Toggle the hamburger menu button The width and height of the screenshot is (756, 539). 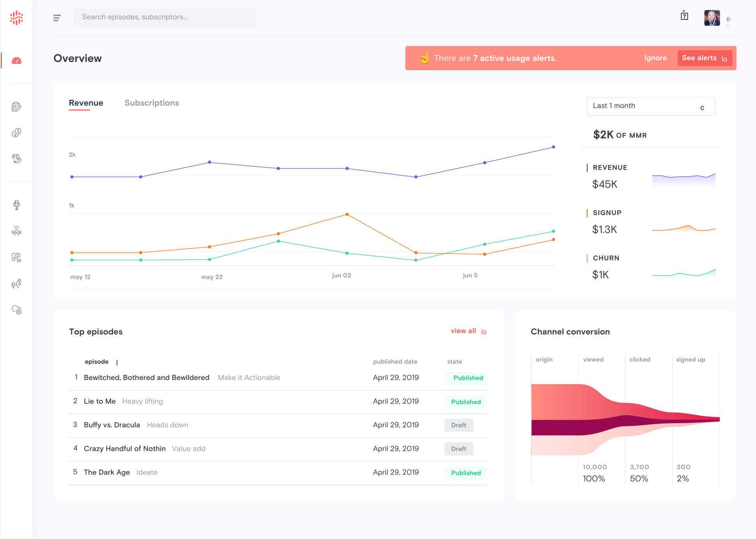(x=57, y=18)
